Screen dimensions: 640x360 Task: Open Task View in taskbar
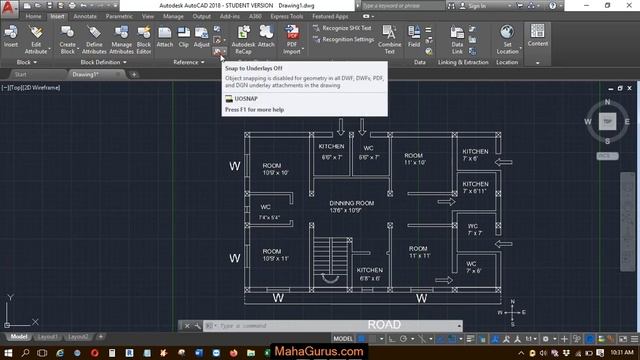42,353
